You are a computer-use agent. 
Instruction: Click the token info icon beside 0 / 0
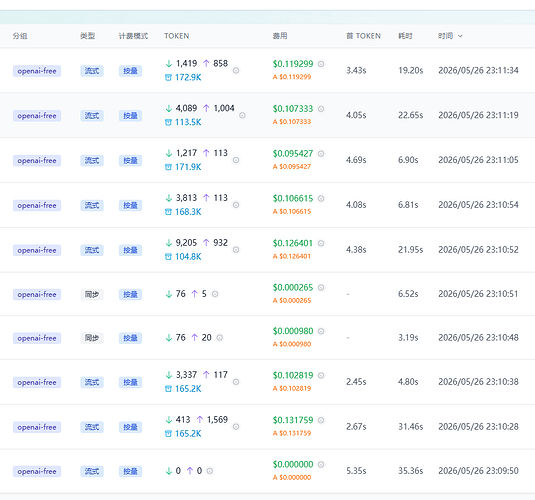pos(210,471)
